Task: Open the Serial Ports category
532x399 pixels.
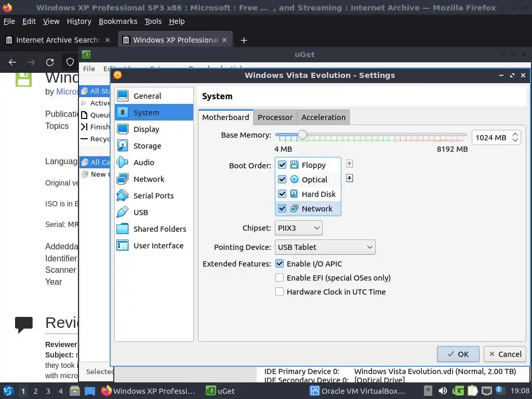Action: [x=154, y=196]
